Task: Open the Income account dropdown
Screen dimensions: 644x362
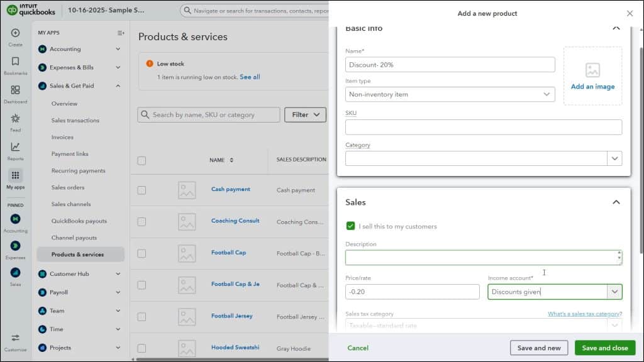Action: pos(615,292)
